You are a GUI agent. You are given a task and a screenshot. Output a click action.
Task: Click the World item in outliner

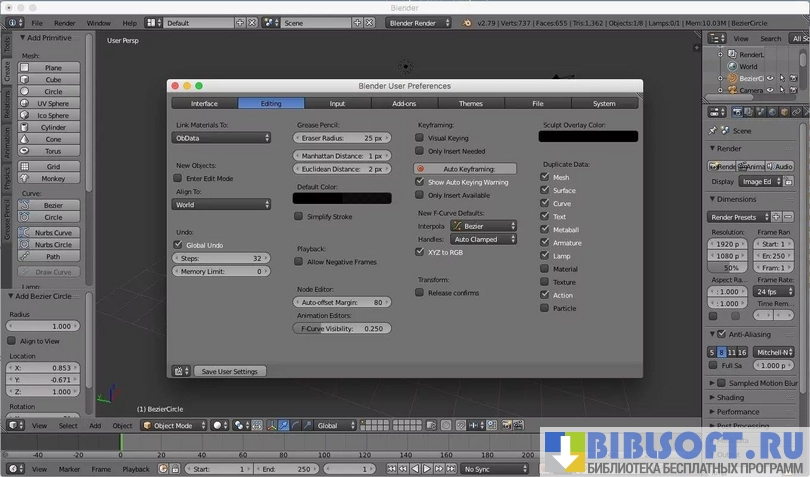tap(748, 67)
